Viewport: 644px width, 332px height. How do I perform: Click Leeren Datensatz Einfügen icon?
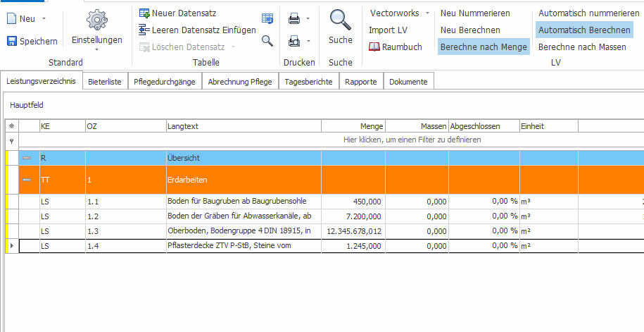pos(144,30)
